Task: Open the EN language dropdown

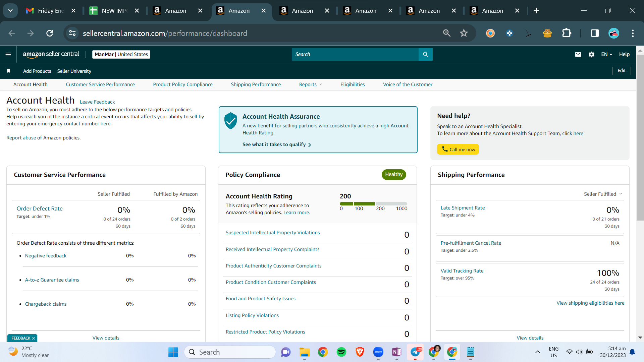Action: (607, 54)
